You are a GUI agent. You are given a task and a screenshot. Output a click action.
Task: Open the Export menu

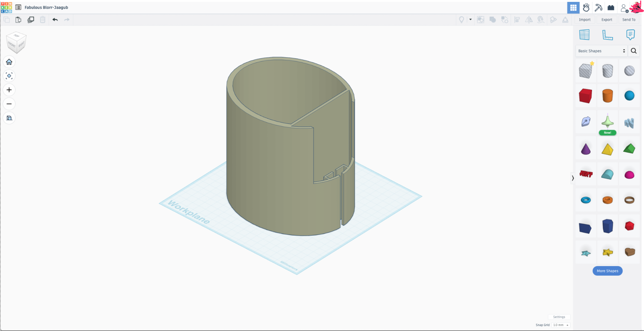click(x=606, y=20)
